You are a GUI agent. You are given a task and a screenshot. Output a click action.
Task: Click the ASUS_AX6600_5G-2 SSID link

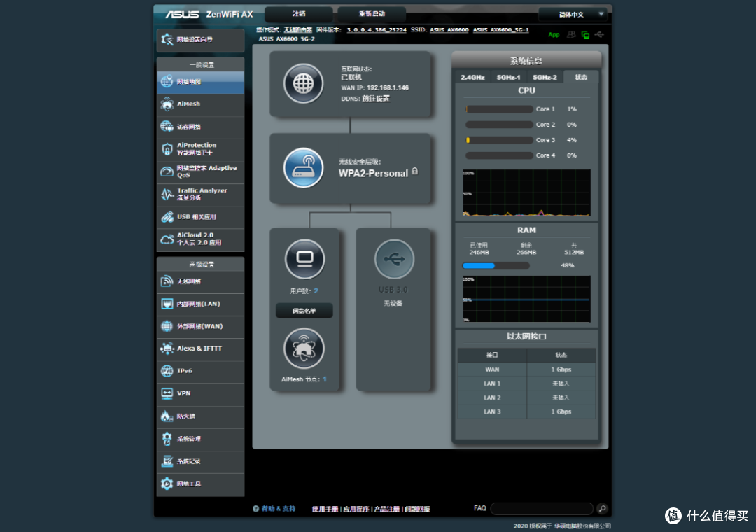point(286,38)
